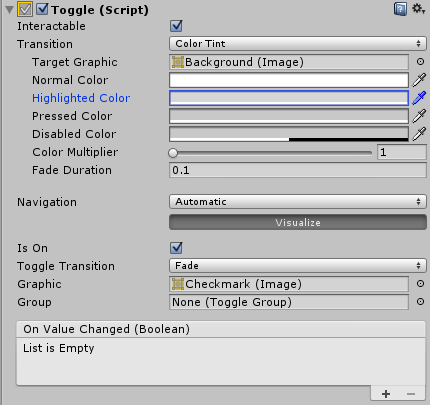Click the Visualize navigation button

pyautogui.click(x=298, y=222)
